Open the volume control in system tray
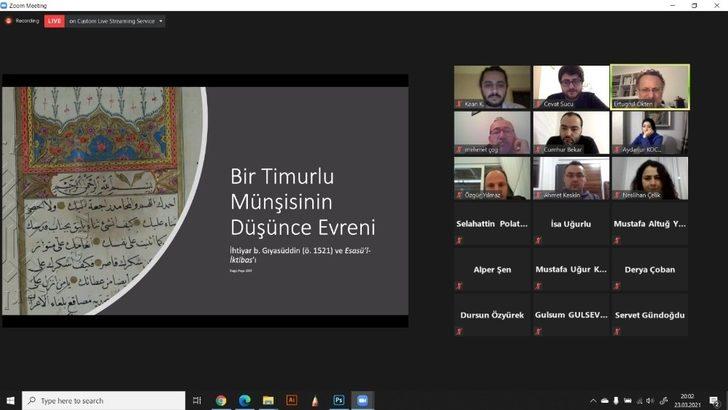 [650, 401]
